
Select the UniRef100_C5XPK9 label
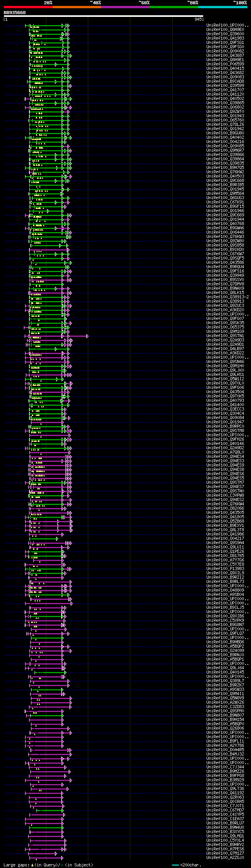(225, 620)
